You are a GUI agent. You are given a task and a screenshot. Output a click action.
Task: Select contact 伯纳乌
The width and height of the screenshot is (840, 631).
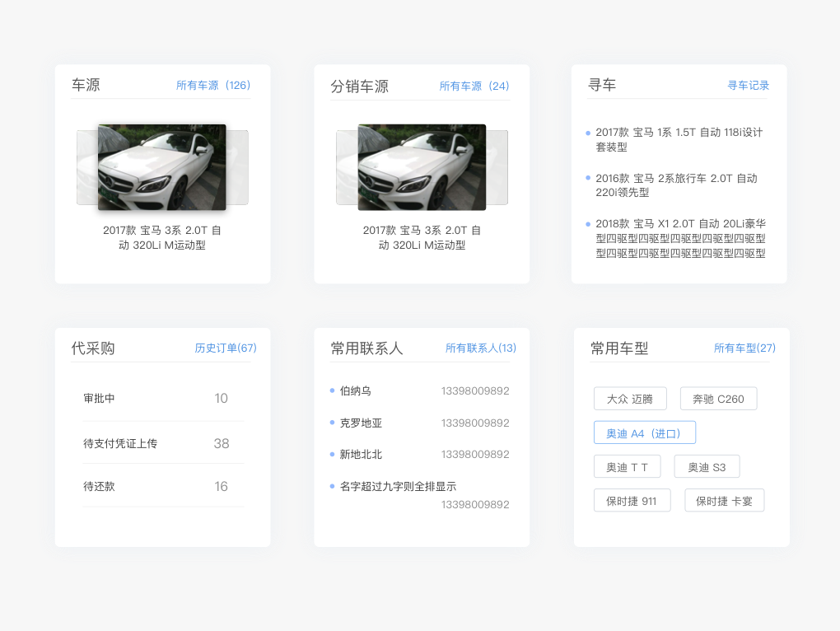(x=355, y=391)
